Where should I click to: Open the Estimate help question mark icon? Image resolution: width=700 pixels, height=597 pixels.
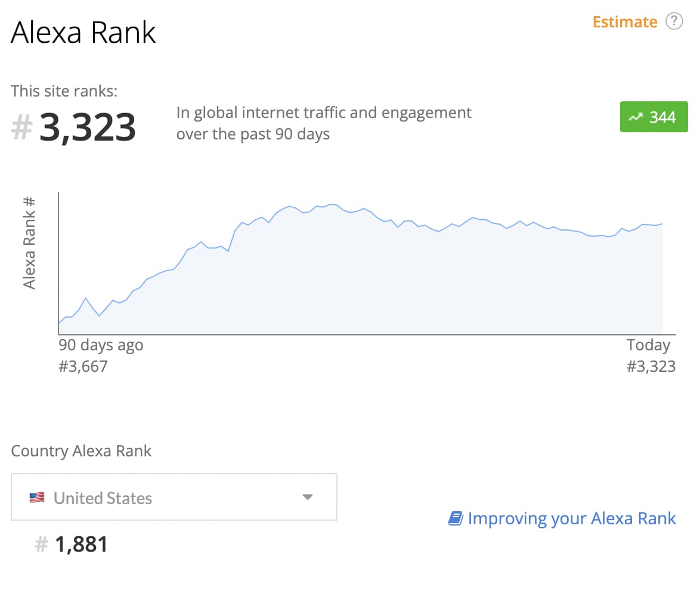674,21
